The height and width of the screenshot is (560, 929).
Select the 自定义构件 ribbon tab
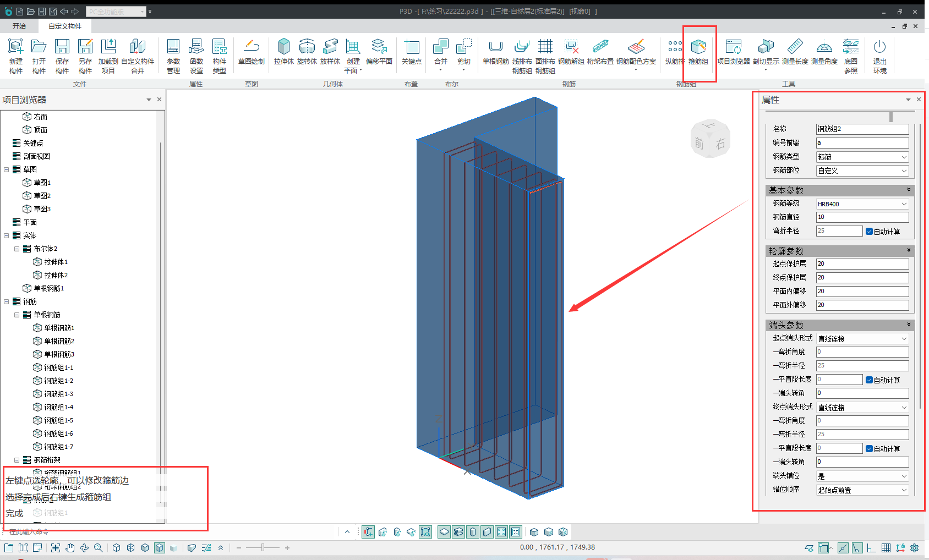(x=64, y=26)
